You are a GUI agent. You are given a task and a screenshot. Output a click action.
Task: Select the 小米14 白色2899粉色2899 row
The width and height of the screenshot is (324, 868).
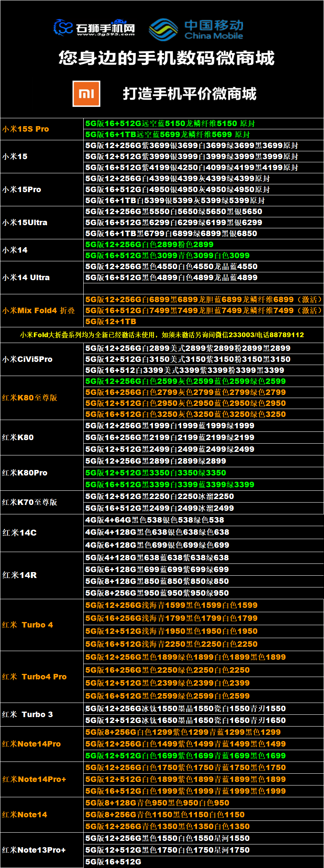[204, 244]
